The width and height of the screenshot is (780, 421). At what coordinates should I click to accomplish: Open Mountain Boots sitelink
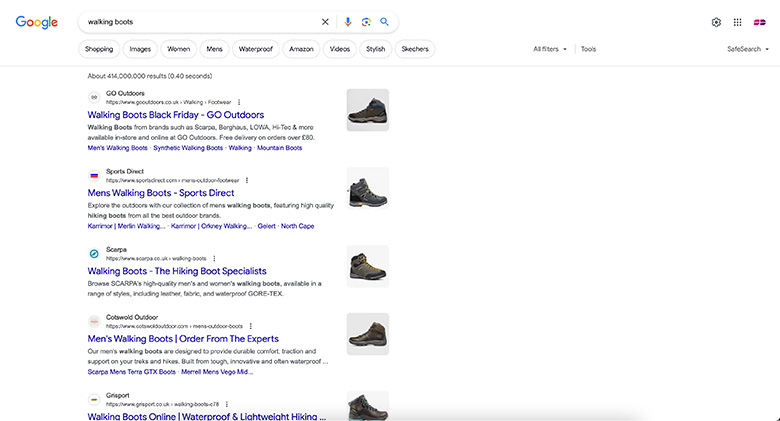pyautogui.click(x=280, y=148)
